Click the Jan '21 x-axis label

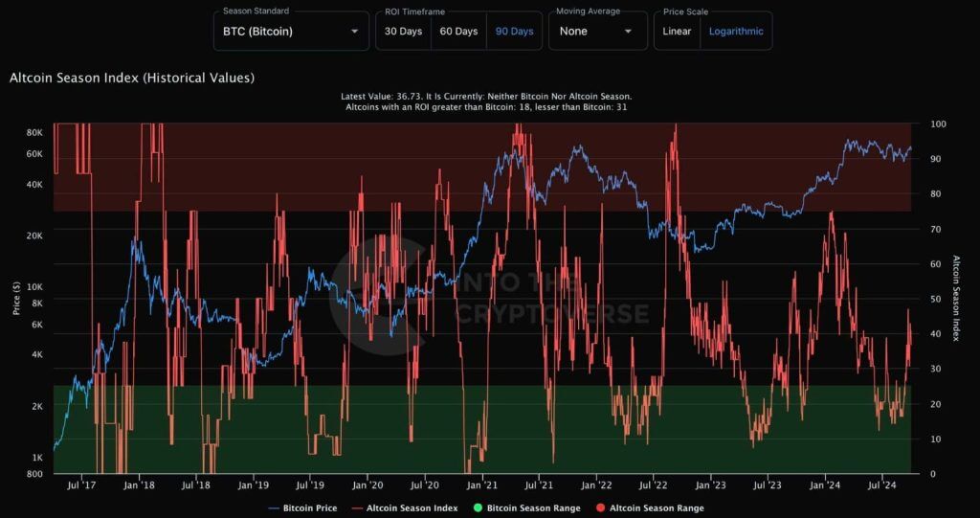482,484
